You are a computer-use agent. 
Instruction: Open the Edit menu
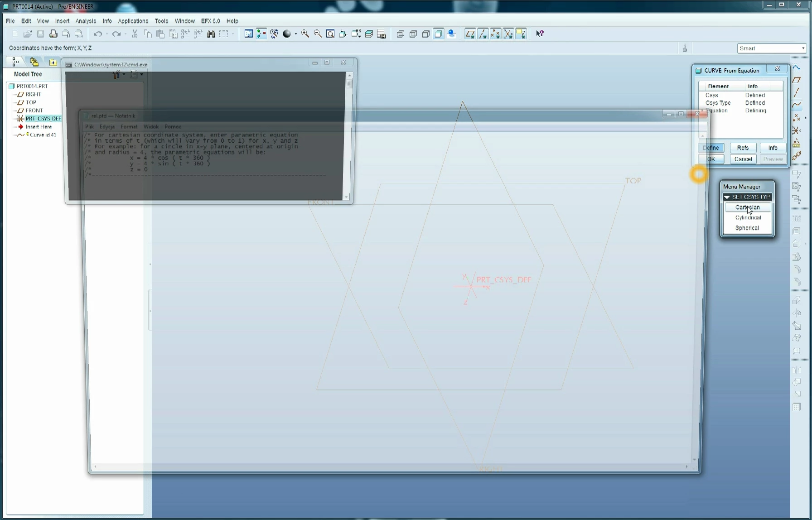click(26, 21)
